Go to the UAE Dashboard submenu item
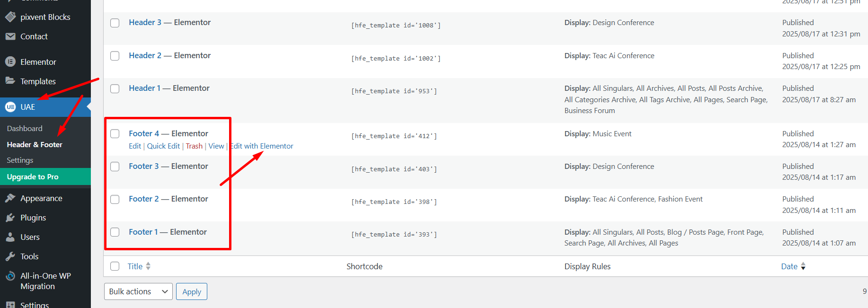 (x=25, y=129)
